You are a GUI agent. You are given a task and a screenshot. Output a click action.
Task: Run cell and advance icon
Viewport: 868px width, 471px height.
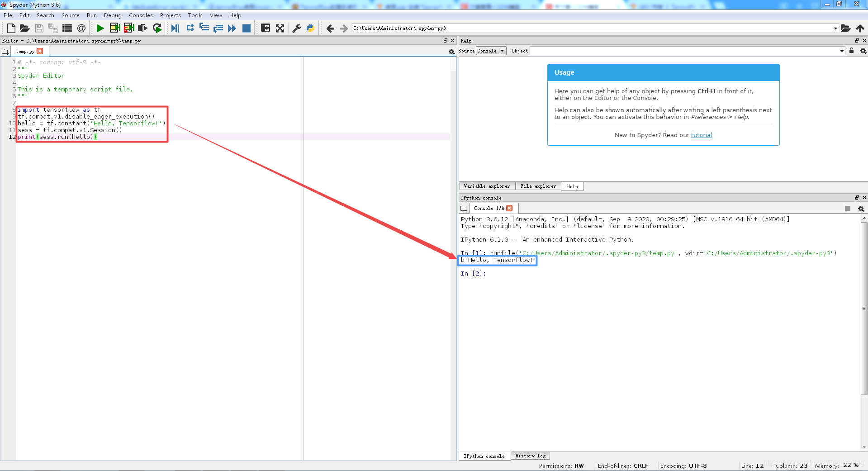129,28
